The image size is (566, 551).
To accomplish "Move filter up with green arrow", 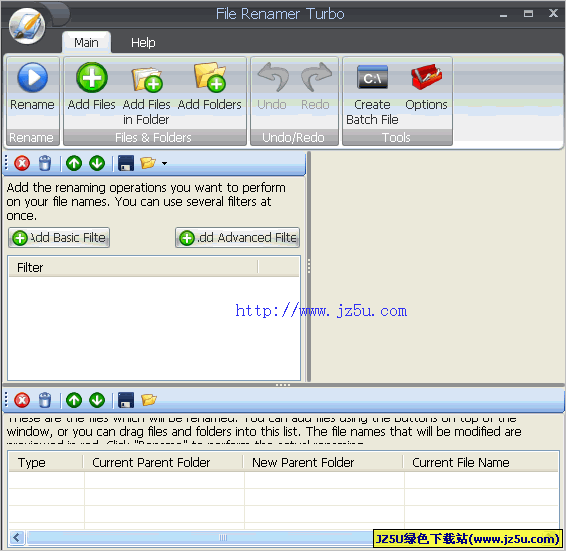I will [x=74, y=163].
